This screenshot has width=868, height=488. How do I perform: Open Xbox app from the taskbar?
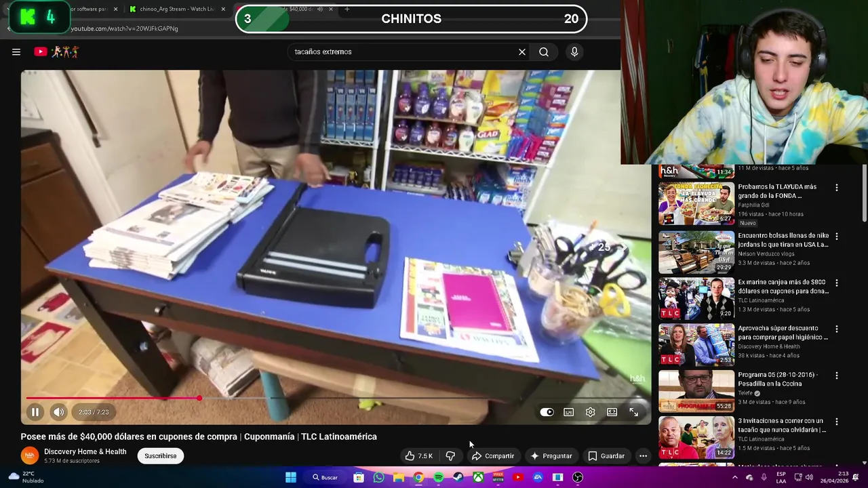tap(478, 477)
